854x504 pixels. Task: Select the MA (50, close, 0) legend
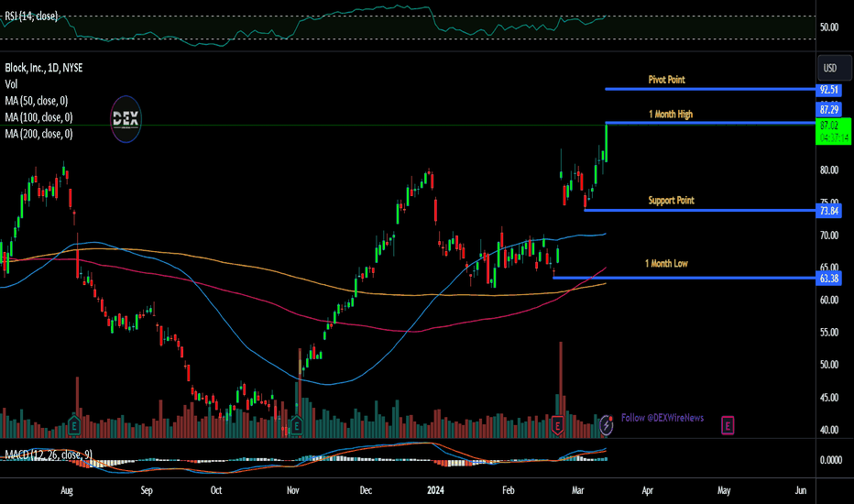(36, 101)
